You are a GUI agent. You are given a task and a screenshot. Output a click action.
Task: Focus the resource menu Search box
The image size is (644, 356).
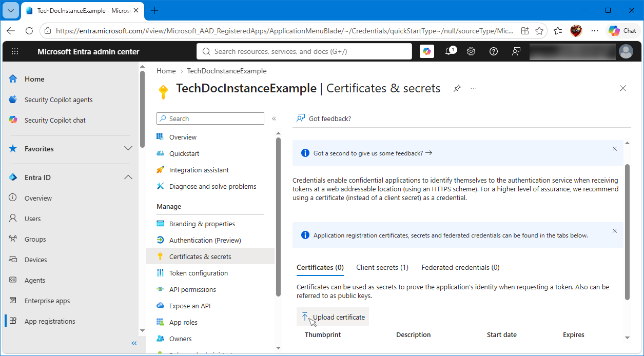[210, 118]
